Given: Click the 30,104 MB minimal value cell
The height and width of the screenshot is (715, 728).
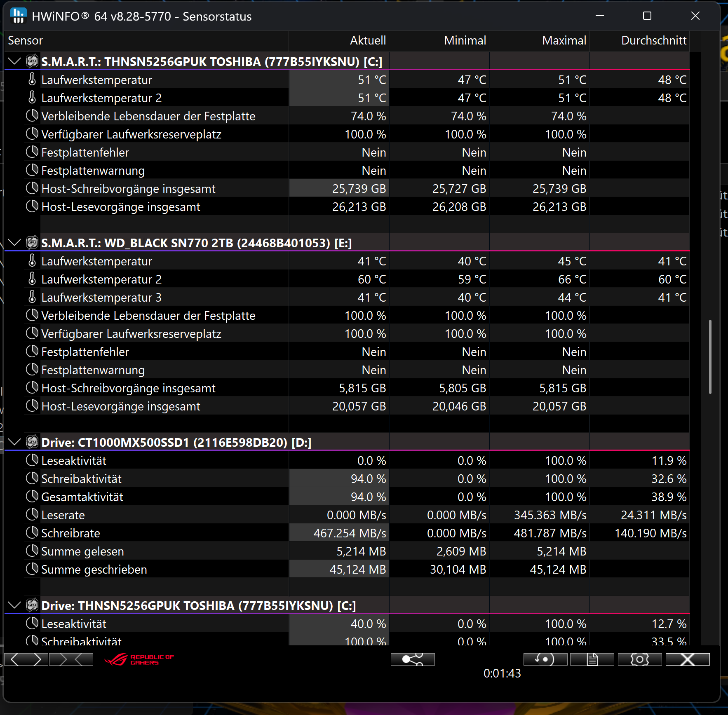Looking at the screenshot, I should 439,570.
